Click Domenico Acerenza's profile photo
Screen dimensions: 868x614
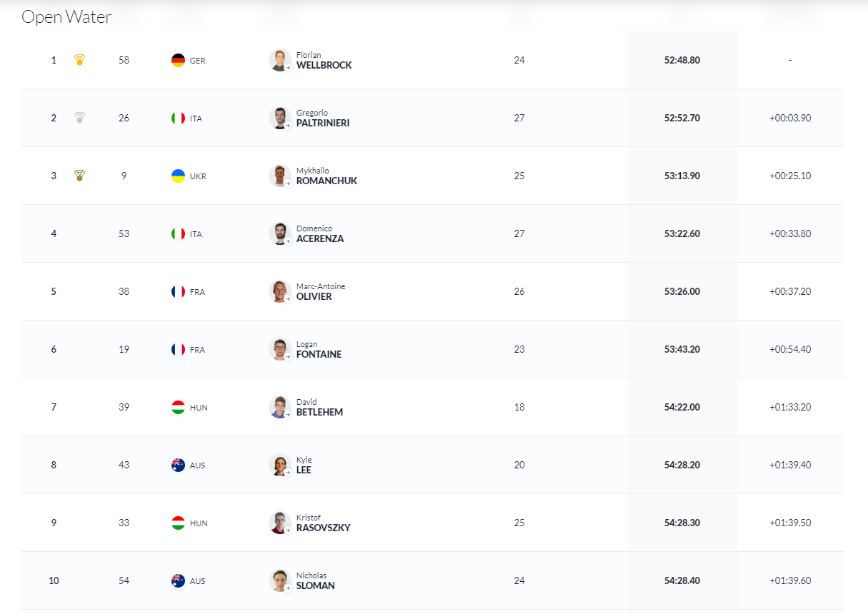pos(279,233)
